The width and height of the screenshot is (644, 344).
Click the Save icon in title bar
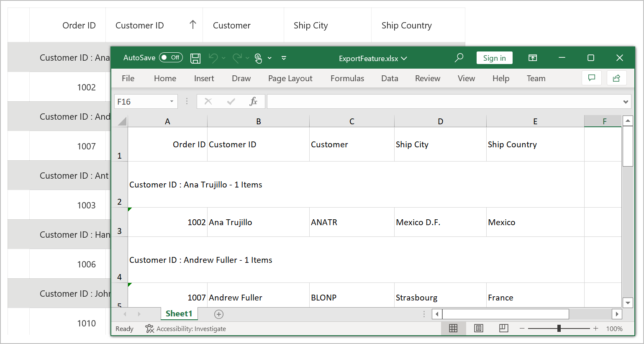click(195, 58)
